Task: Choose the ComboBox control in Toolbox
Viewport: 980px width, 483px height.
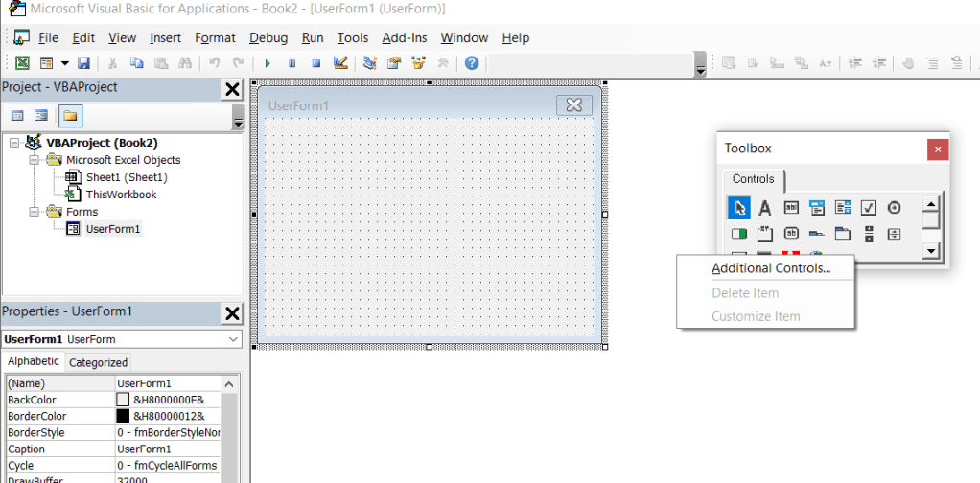Action: point(817,207)
